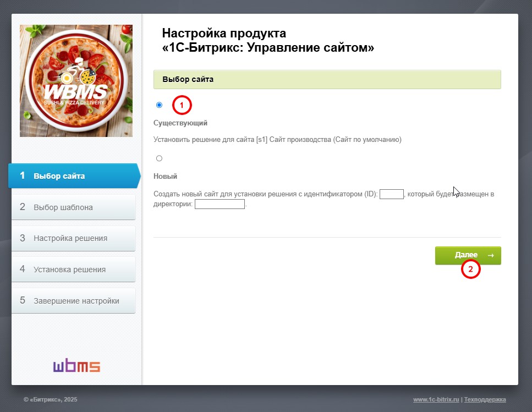Click the new site ID input field
The height and width of the screenshot is (412, 532).
pos(392,194)
